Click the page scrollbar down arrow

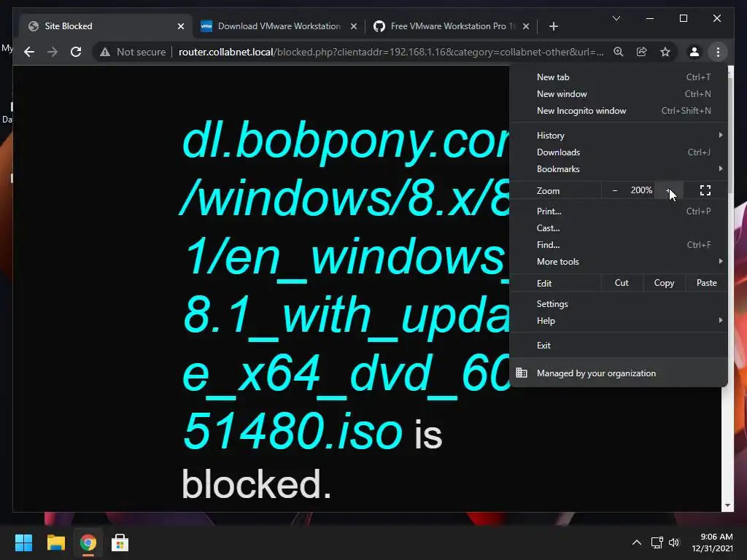(x=727, y=506)
